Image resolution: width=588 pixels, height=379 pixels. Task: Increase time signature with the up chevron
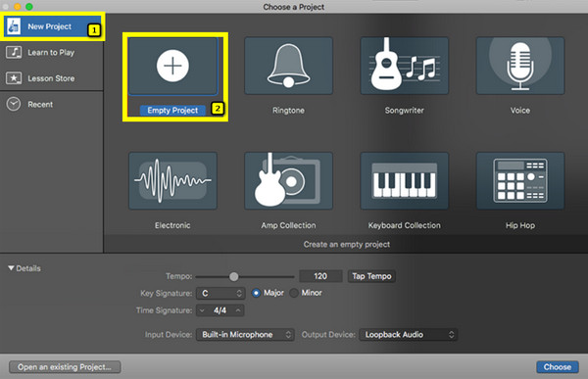tap(238, 310)
